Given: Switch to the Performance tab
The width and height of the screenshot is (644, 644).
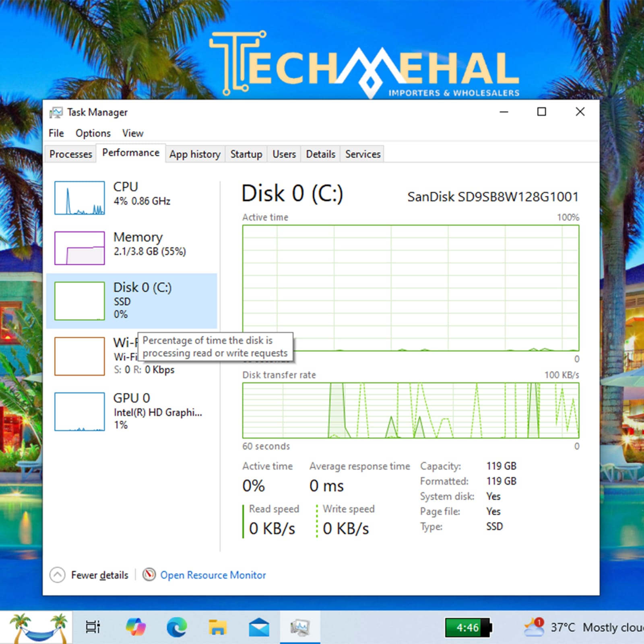Looking at the screenshot, I should [x=131, y=153].
